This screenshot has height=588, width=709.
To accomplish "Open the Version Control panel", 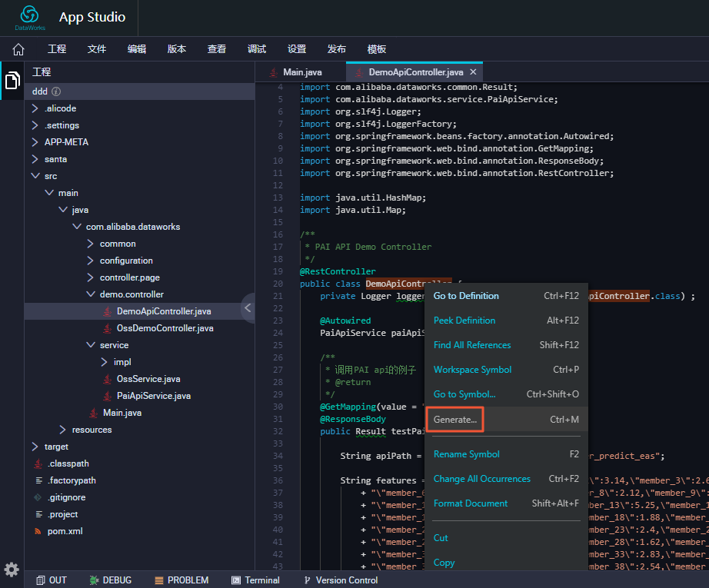I will click(341, 580).
